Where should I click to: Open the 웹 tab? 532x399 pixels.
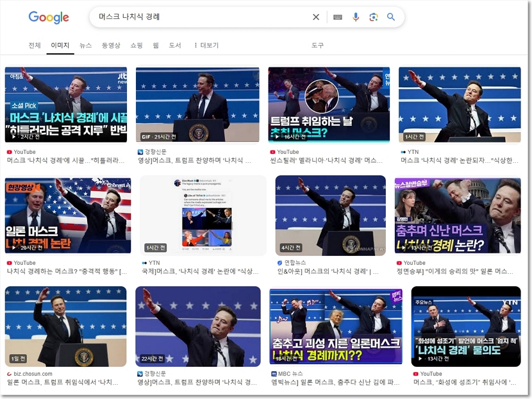(156, 45)
